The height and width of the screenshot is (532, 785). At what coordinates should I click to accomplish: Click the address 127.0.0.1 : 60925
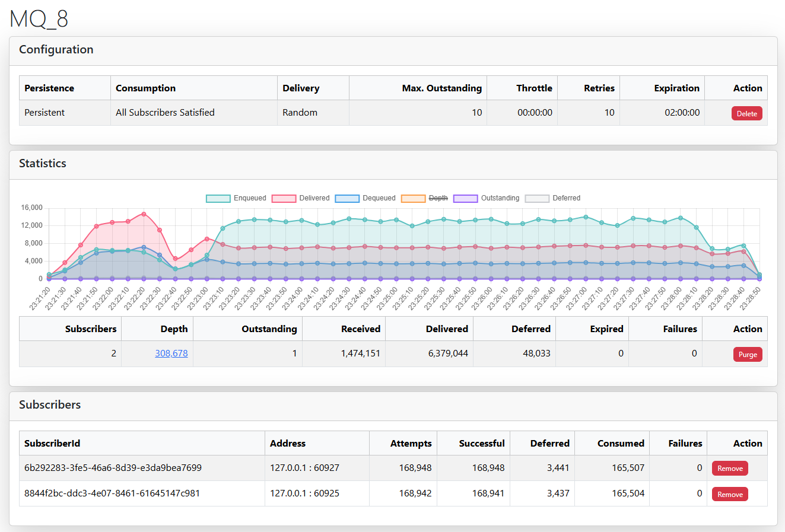coord(304,493)
